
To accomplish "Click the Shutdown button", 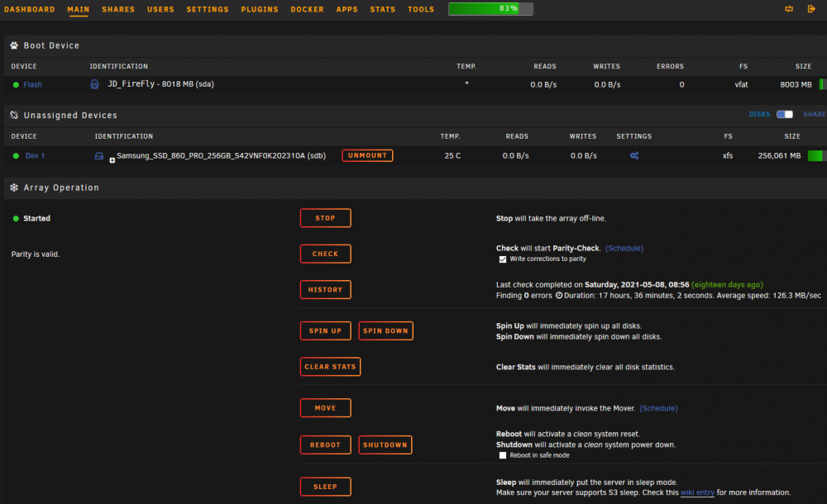I will point(385,445).
